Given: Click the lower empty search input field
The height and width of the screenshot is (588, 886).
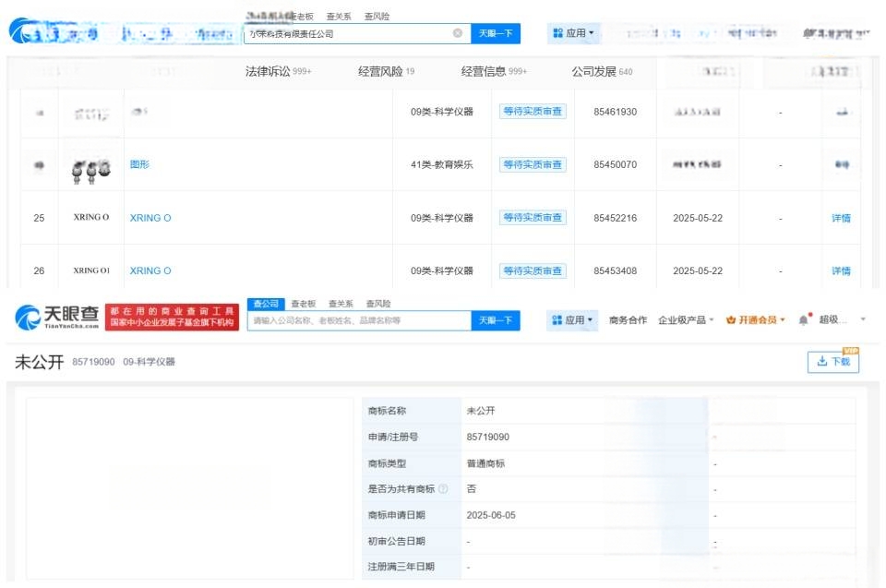Looking at the screenshot, I should tap(359, 320).
